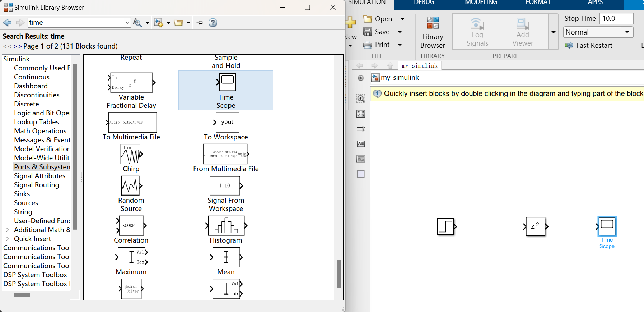Screen dimensions: 644x312
Task: Select the my_simulink model tab
Action: coord(420,65)
